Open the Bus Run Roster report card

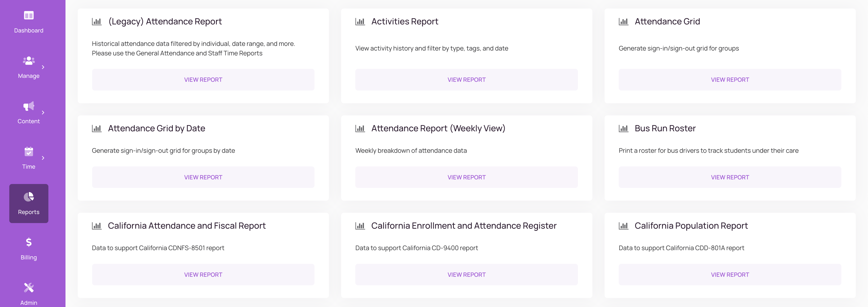coord(730,177)
